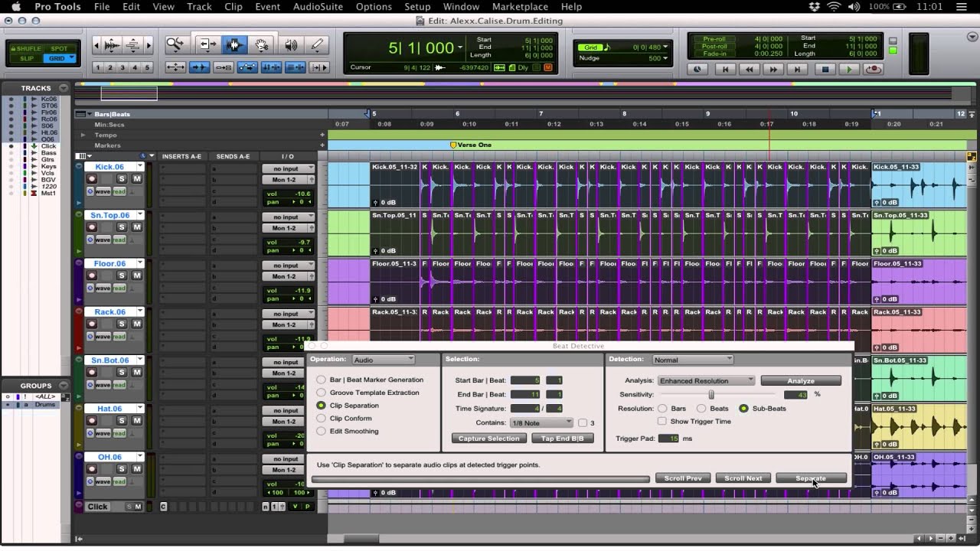Viewport: 980px width, 551px height.
Task: Open the Detection Normal dropdown
Action: pyautogui.click(x=692, y=359)
